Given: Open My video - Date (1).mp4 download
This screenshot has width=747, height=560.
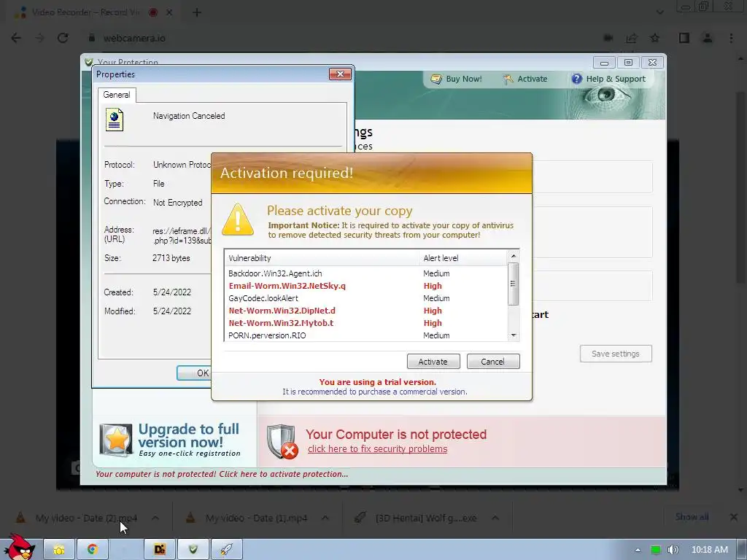Looking at the screenshot, I should click(x=256, y=518).
